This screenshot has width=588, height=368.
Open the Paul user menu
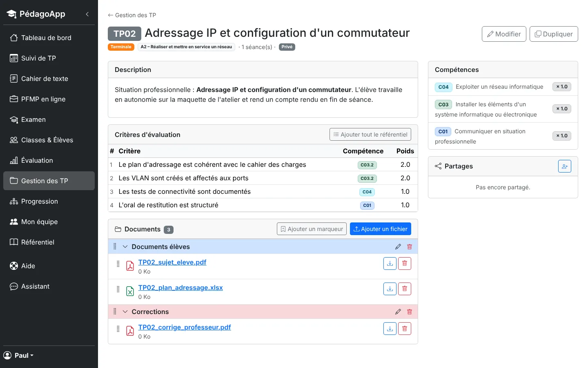coord(19,355)
